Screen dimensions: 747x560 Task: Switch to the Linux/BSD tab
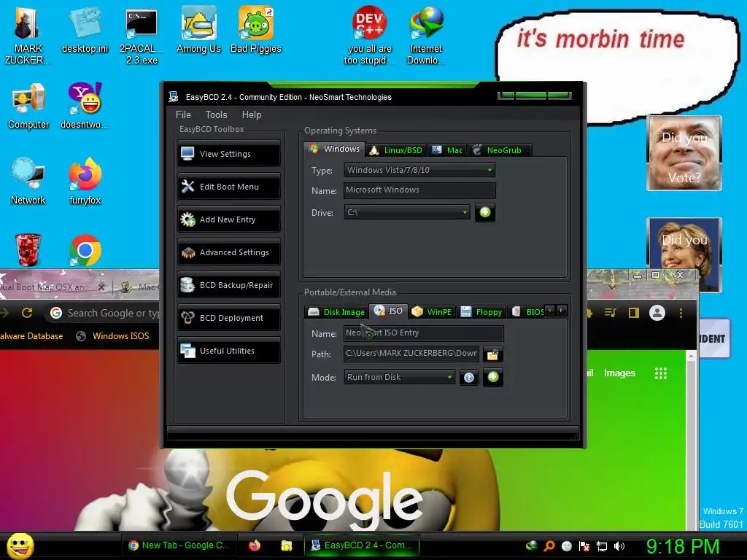click(396, 150)
